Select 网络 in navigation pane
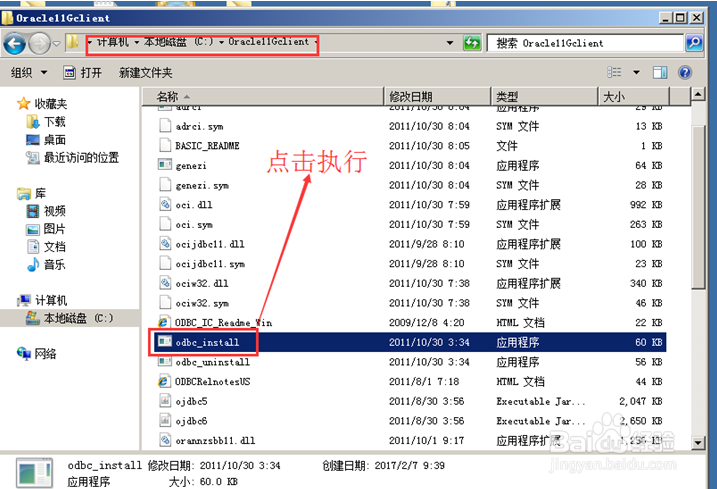The width and height of the screenshot is (717, 489). pyautogui.click(x=37, y=354)
